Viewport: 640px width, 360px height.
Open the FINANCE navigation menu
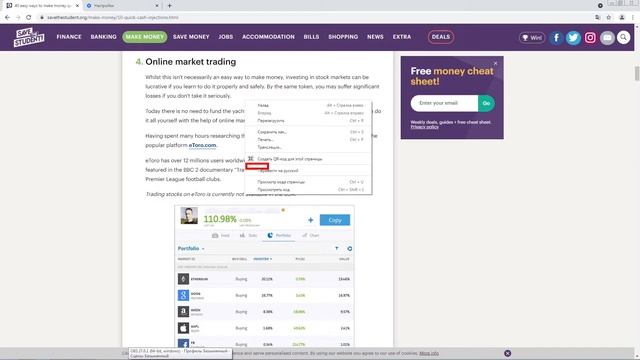(69, 37)
